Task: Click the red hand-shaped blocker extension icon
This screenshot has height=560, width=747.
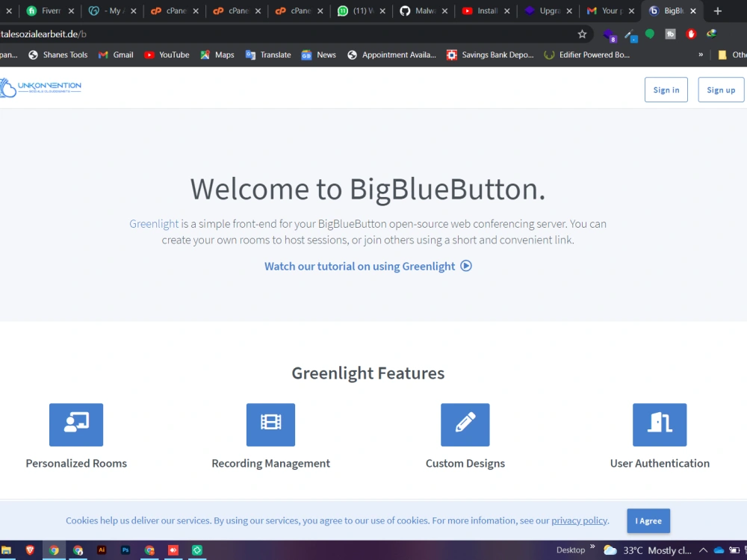Action: 690,33
